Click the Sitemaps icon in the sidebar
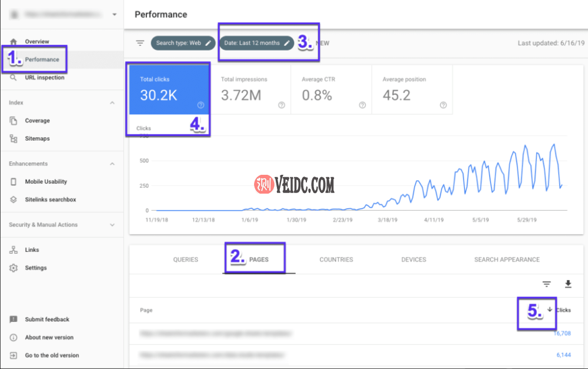 (x=13, y=138)
